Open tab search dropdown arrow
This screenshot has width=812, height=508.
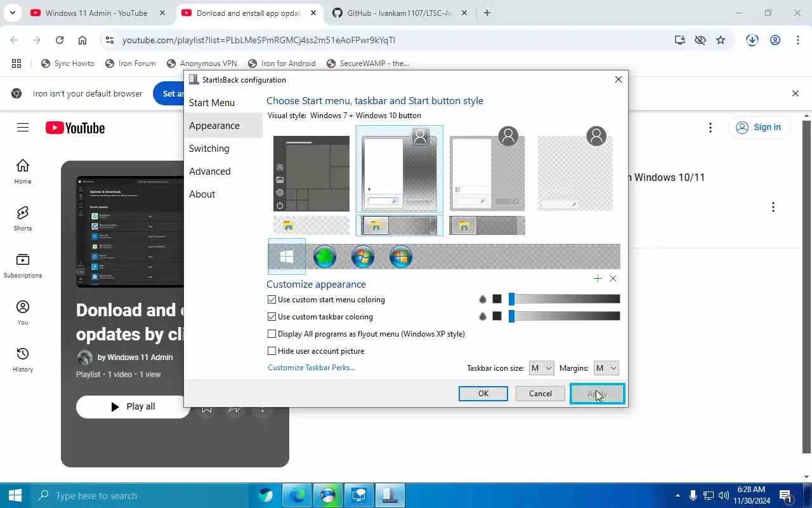click(12, 13)
